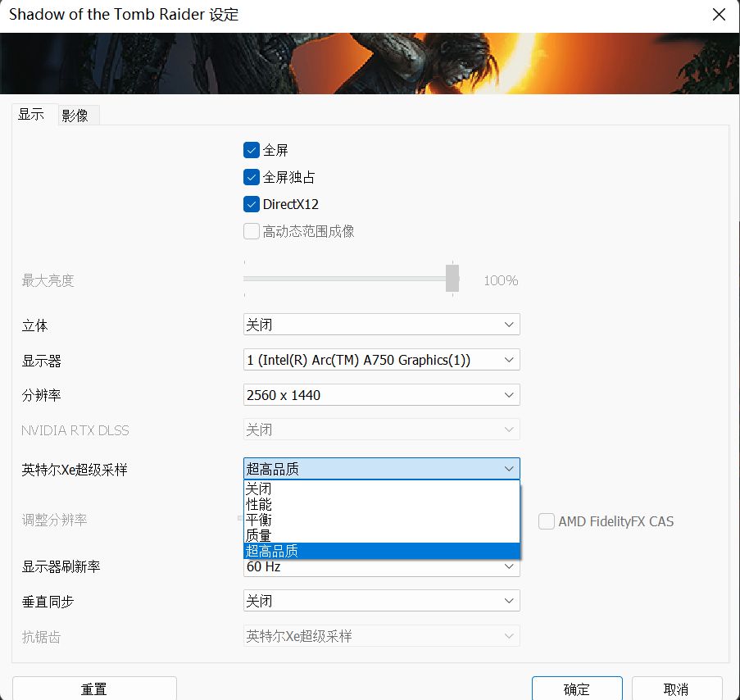Image resolution: width=740 pixels, height=700 pixels.
Task: Uncheck the 全屏 (fullscreen) checkbox
Action: click(252, 150)
